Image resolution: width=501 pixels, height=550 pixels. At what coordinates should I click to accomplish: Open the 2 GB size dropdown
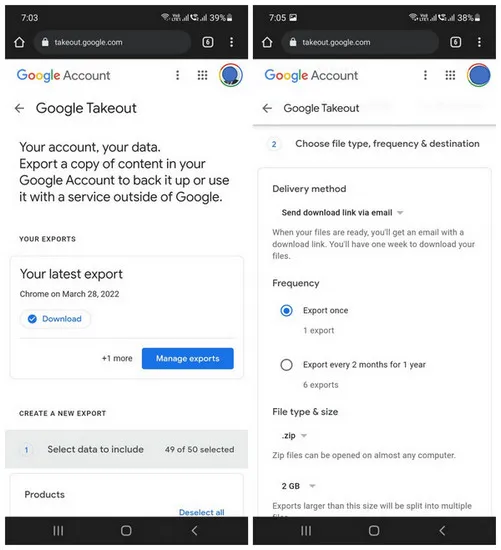pos(299,486)
